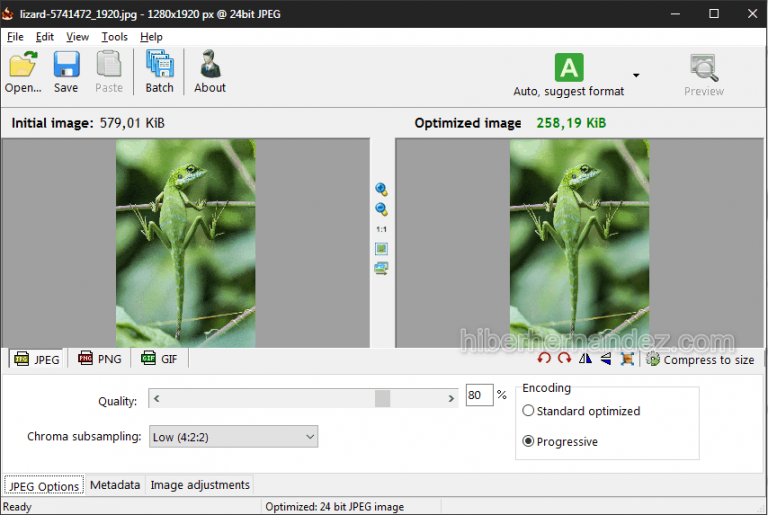Viewport: 768px width, 515px height.
Task: Open the Batch processing tool
Action: point(159,72)
